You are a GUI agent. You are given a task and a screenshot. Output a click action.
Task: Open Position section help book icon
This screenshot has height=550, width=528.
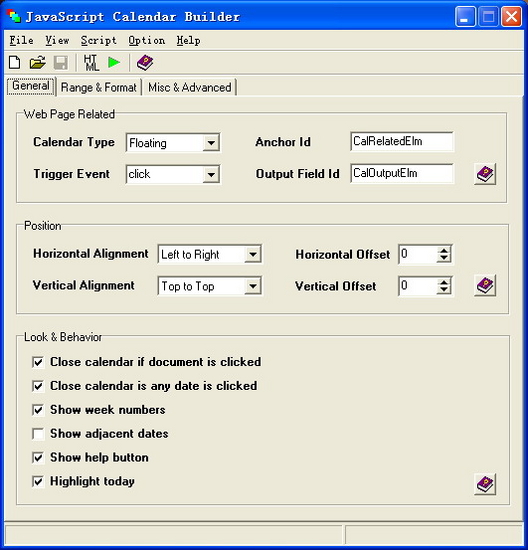click(485, 286)
